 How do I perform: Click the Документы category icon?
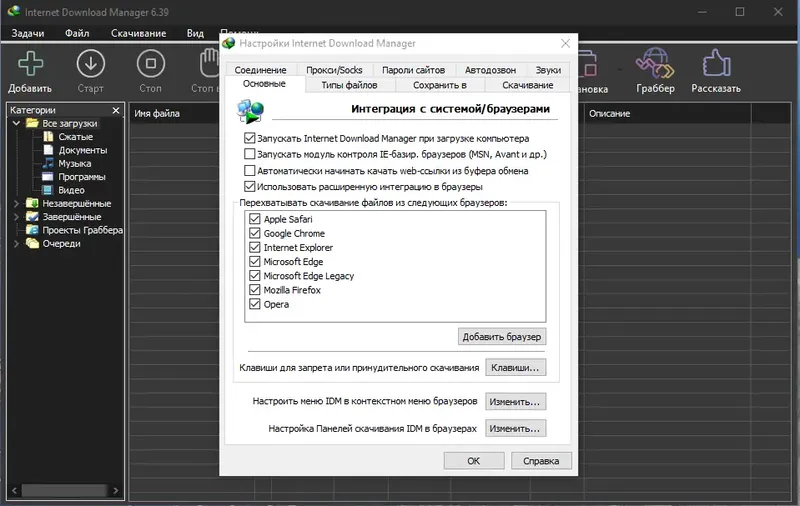[x=48, y=150]
